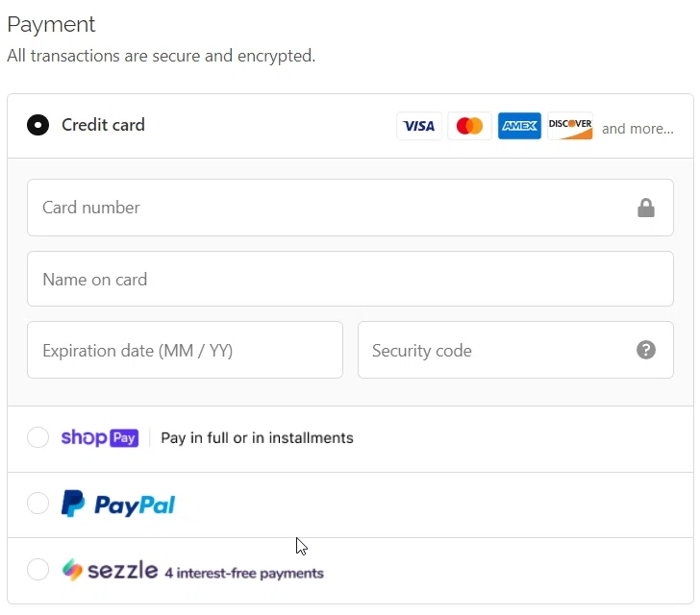Viewport: 700px width, 615px height.
Task: Click the security code help icon
Action: click(x=646, y=350)
